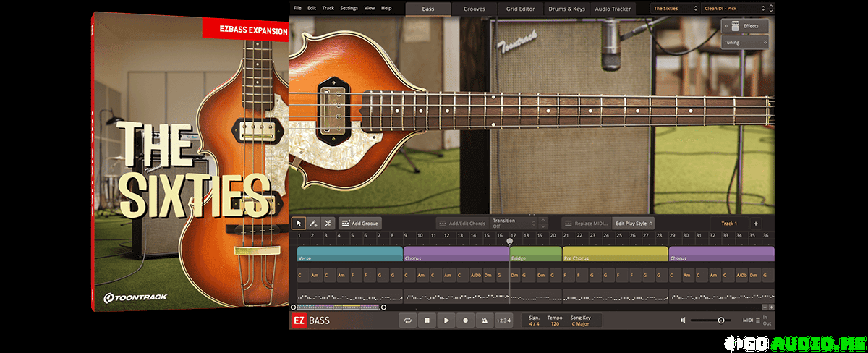Stop playback with the stop button
The width and height of the screenshot is (868, 353).
coord(427,320)
